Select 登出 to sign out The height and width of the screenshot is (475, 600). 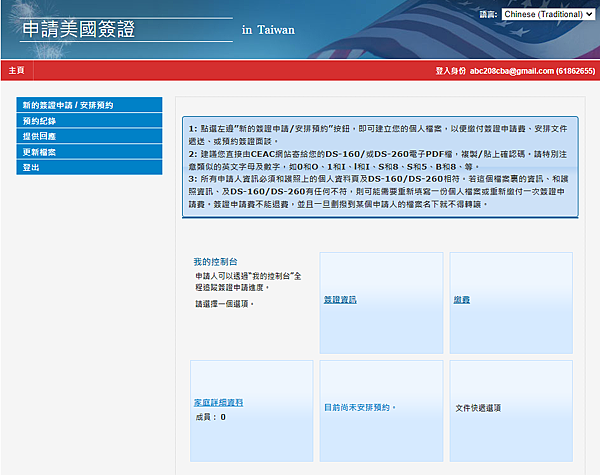click(89, 167)
